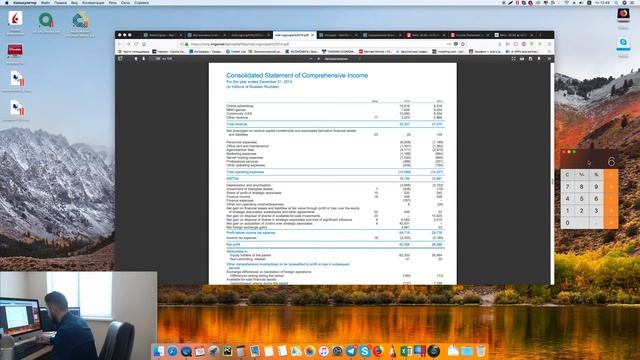Screen dimensions: 640x360
Task: Open Excel from the dock
Action: point(406,351)
